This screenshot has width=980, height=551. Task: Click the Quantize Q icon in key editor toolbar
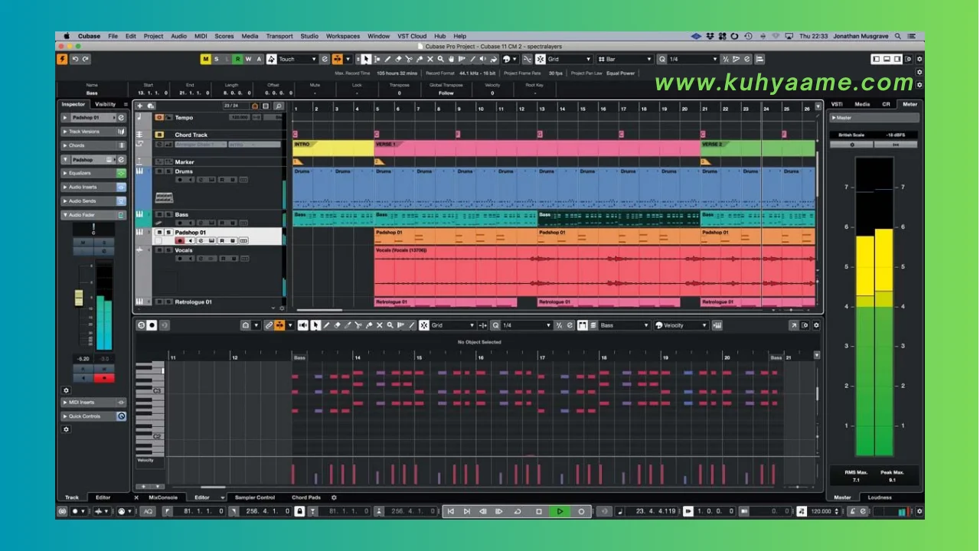[495, 325]
